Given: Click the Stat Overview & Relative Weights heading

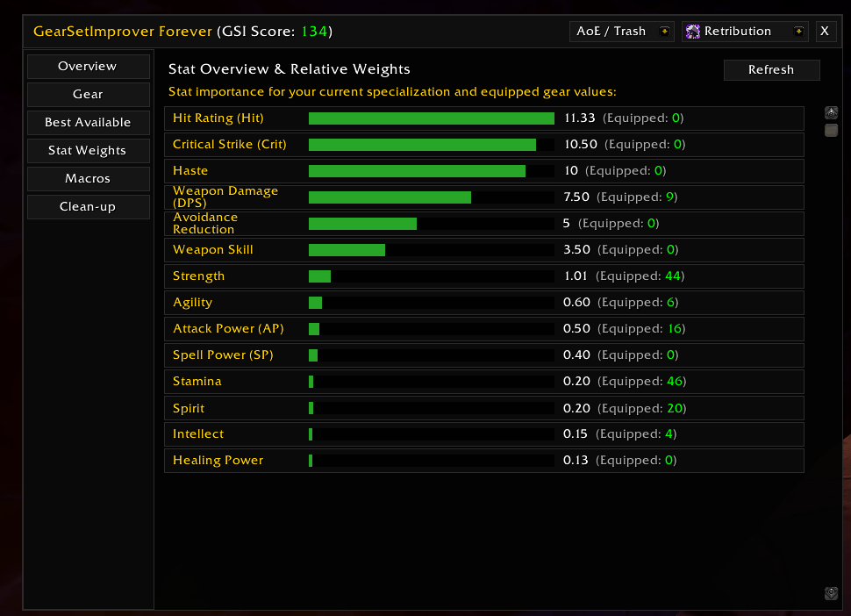Looking at the screenshot, I should tap(290, 69).
